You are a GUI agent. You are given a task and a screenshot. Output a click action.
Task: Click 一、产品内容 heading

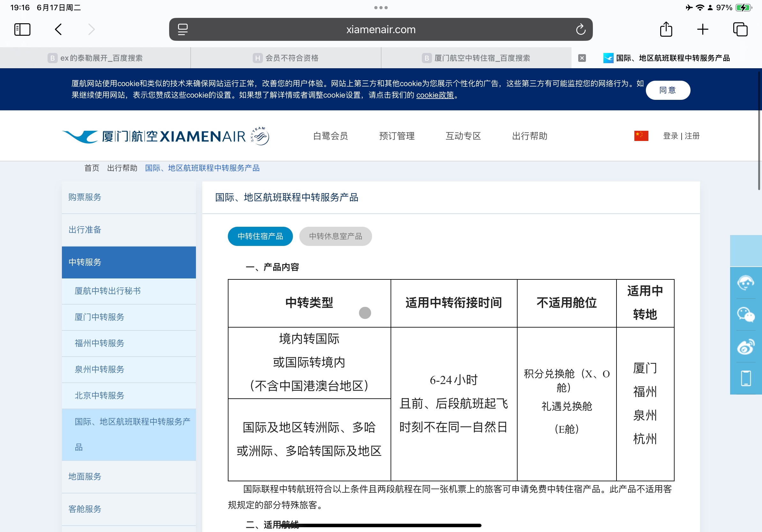coord(272,267)
